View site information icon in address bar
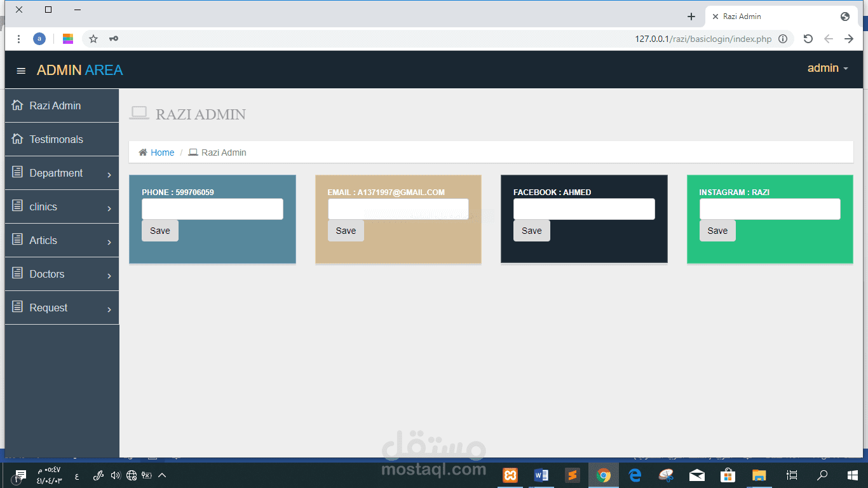 tap(783, 39)
